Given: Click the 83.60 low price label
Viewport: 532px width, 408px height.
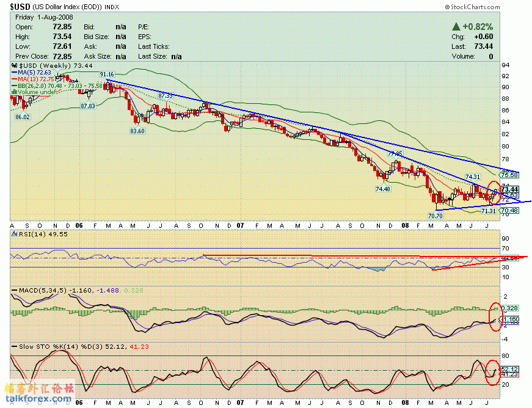Looking at the screenshot, I should coord(137,131).
